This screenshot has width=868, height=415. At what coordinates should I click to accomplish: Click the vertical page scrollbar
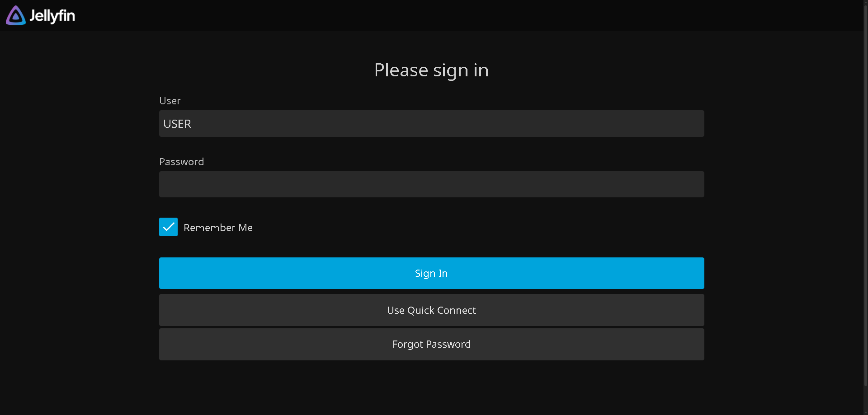[x=865, y=194]
